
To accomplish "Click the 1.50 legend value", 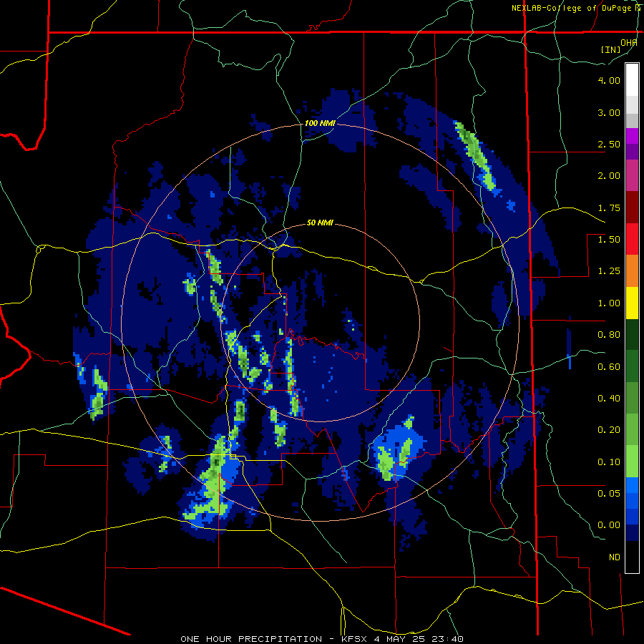I will [609, 240].
